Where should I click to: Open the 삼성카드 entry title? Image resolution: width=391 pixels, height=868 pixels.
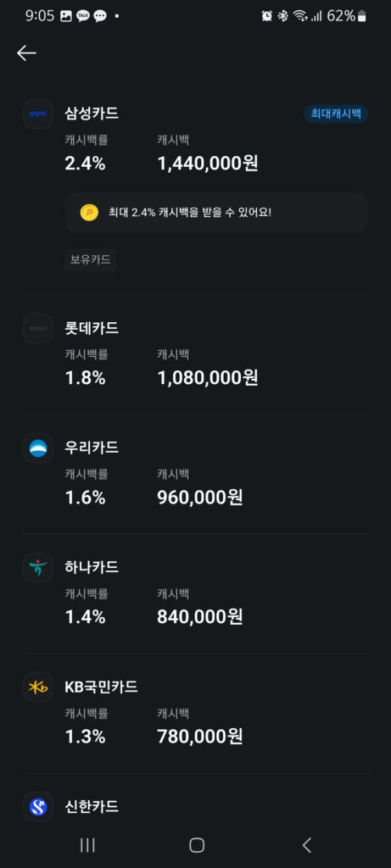pos(92,114)
